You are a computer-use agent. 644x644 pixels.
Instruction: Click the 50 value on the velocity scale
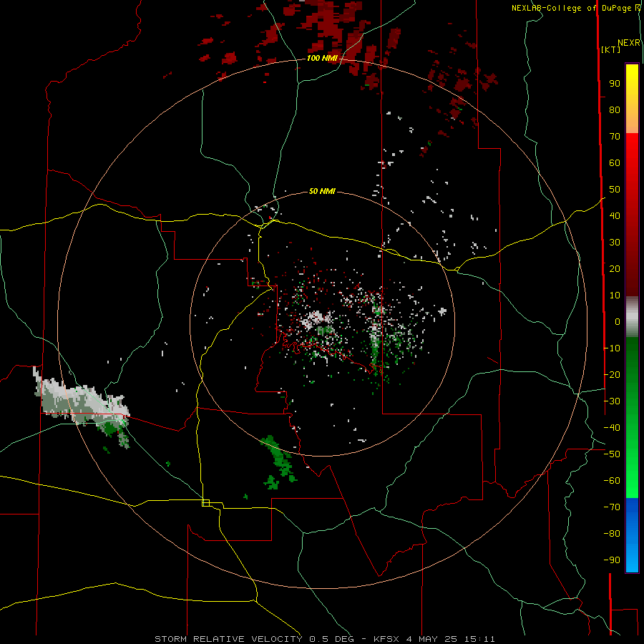(x=615, y=190)
